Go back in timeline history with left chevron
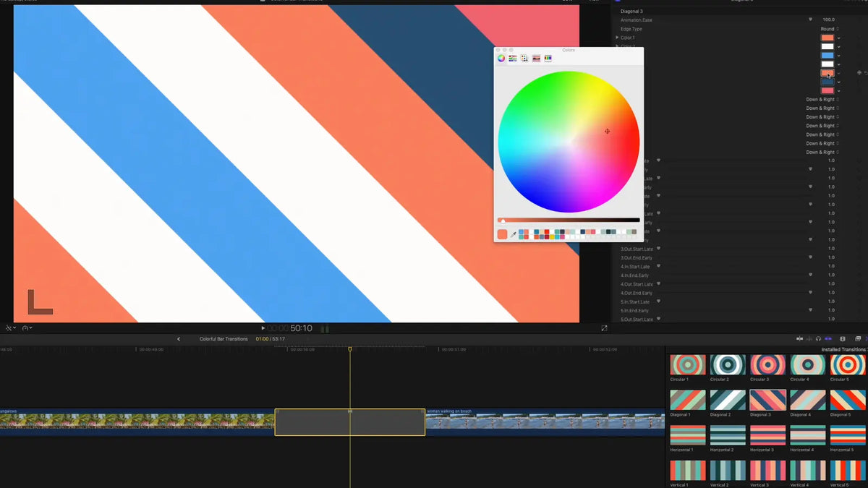 (179, 339)
